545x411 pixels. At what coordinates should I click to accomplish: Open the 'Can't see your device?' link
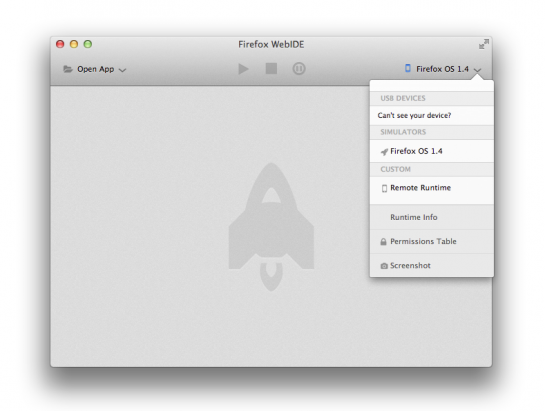pyautogui.click(x=414, y=115)
